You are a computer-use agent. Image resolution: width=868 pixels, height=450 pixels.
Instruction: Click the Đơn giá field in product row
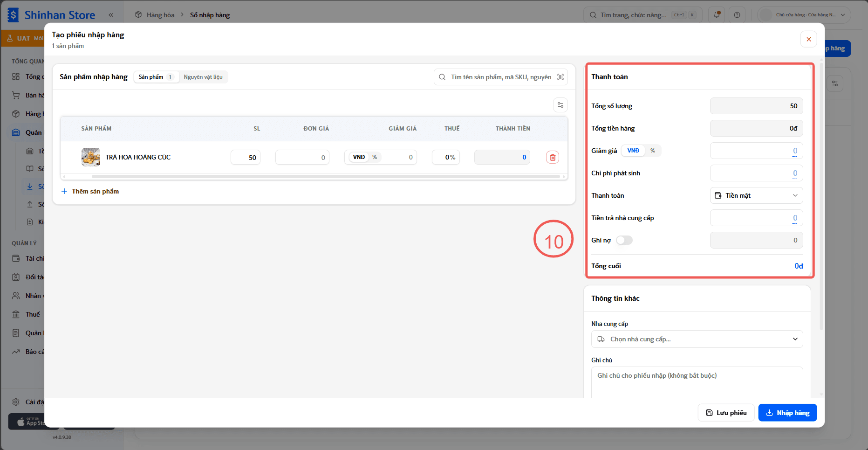click(302, 157)
